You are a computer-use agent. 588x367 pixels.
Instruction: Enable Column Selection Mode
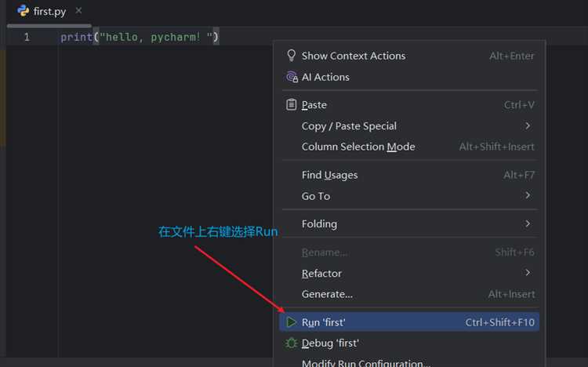409,147
